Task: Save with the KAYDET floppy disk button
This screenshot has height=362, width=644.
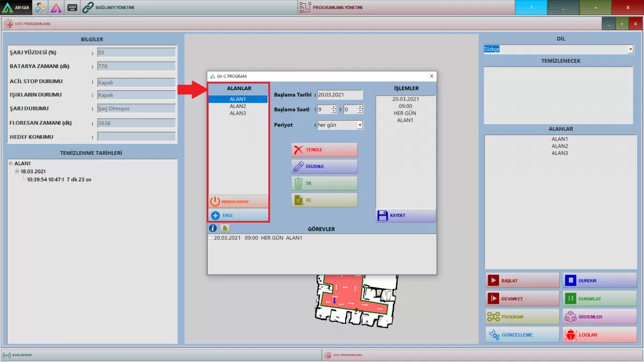Action: (x=406, y=216)
